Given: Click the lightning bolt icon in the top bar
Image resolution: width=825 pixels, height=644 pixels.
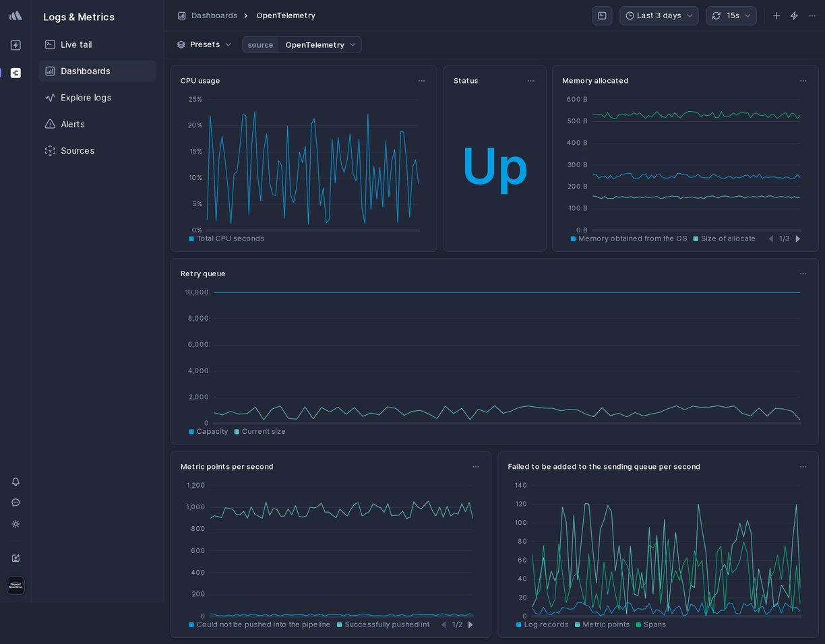Looking at the screenshot, I should point(794,15).
